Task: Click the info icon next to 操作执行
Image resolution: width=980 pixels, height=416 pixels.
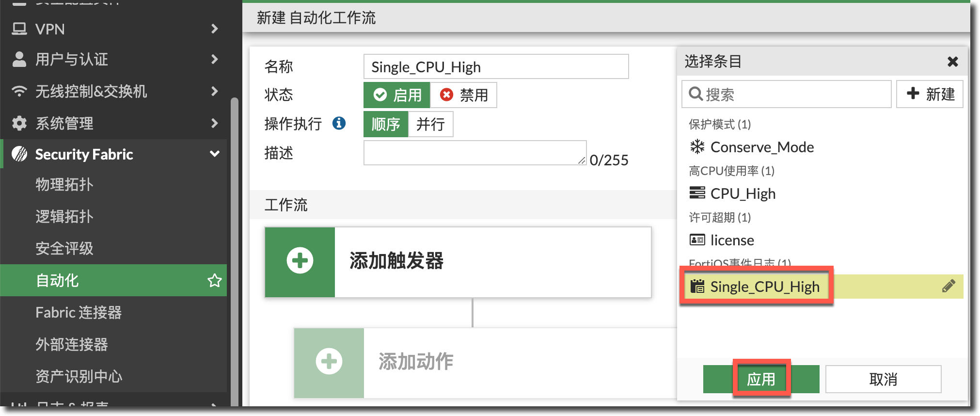Action: click(339, 124)
